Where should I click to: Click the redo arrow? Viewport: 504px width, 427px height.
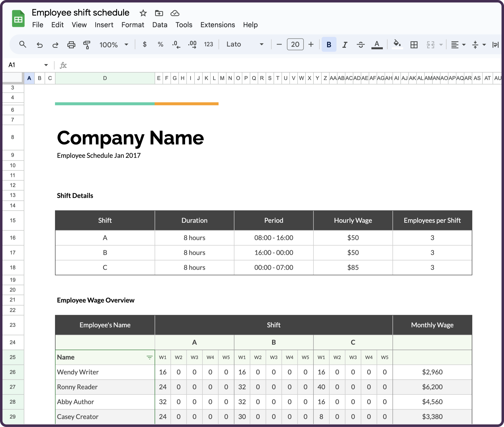(x=55, y=45)
